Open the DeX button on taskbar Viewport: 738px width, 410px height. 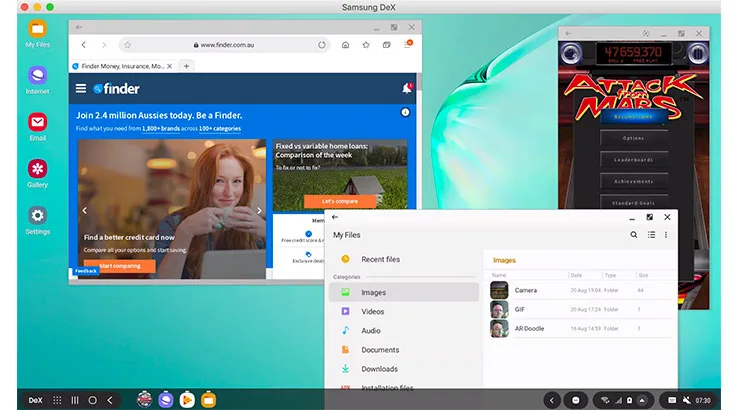(35, 399)
